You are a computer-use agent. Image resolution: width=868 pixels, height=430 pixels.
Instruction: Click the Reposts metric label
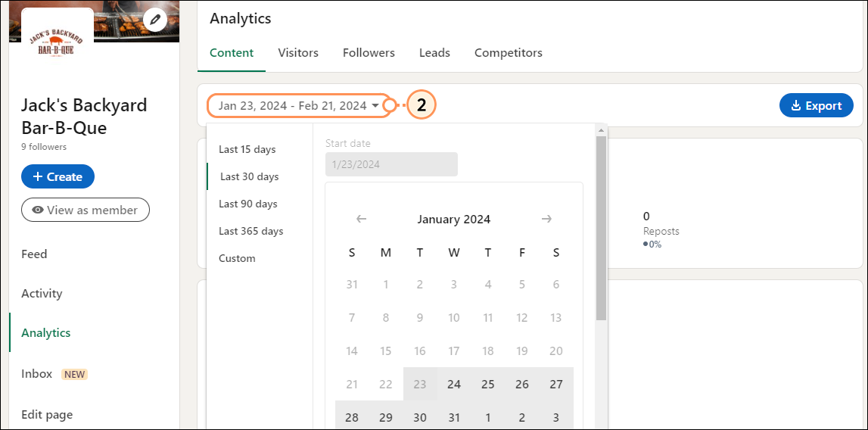click(661, 231)
